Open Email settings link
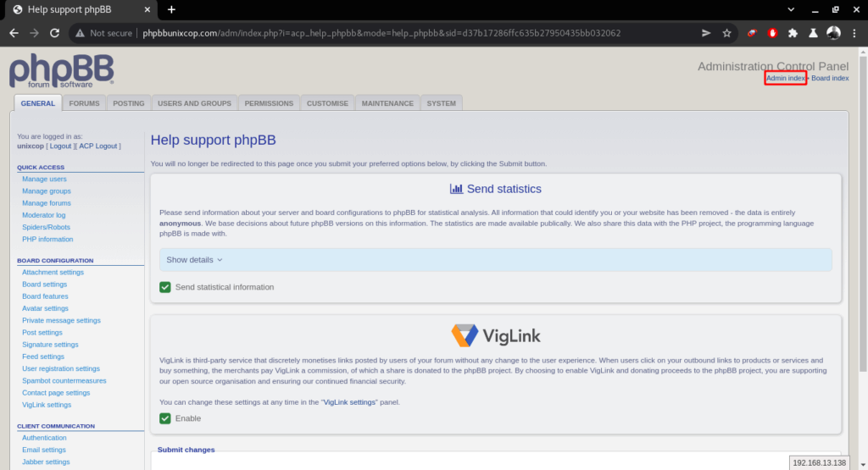 (44, 450)
